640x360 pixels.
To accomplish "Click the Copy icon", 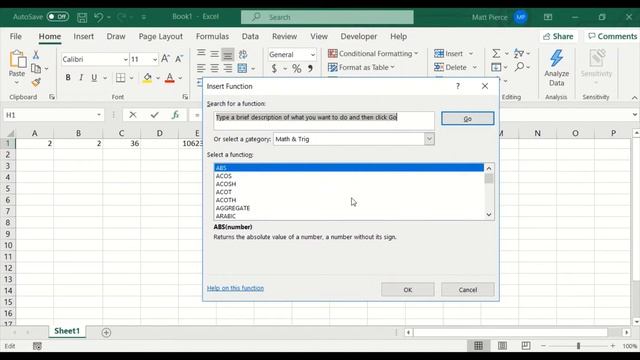I will (x=36, y=68).
